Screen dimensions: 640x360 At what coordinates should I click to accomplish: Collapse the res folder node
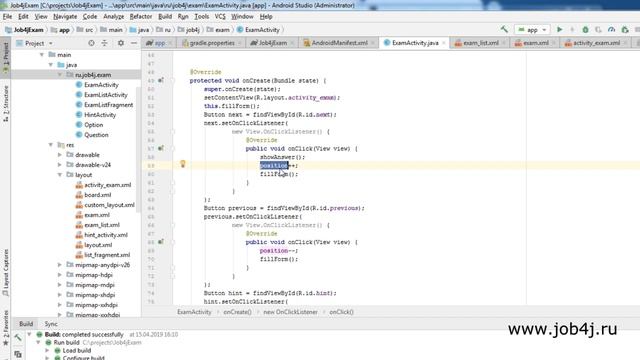(51, 145)
